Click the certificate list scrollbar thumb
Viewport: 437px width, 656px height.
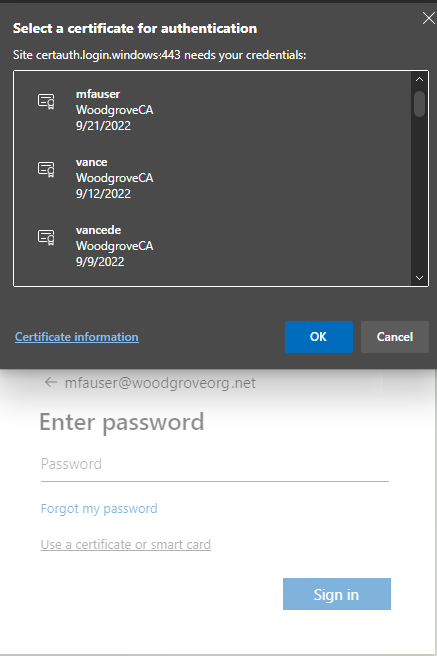419,104
